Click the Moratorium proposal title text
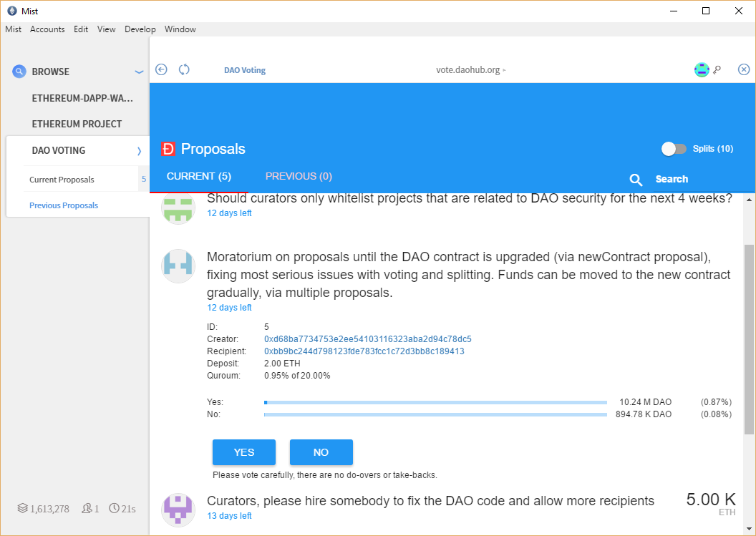This screenshot has width=756, height=536. point(469,275)
